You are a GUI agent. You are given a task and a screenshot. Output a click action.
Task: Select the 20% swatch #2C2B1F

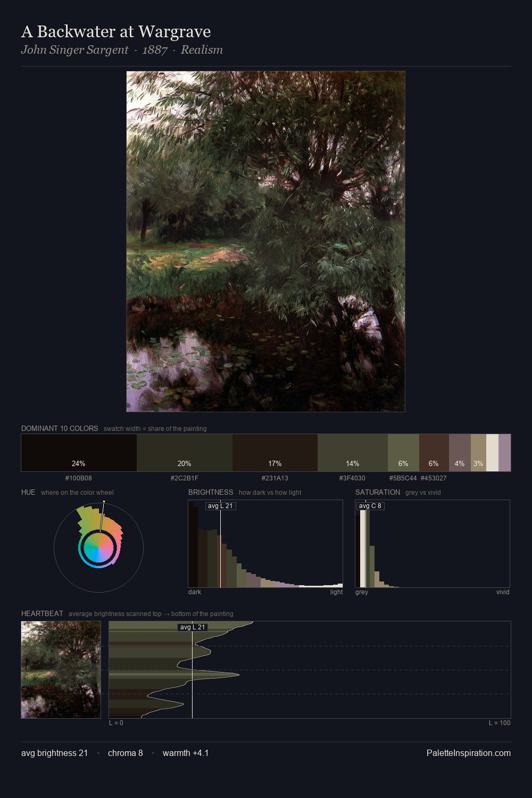pyautogui.click(x=185, y=453)
